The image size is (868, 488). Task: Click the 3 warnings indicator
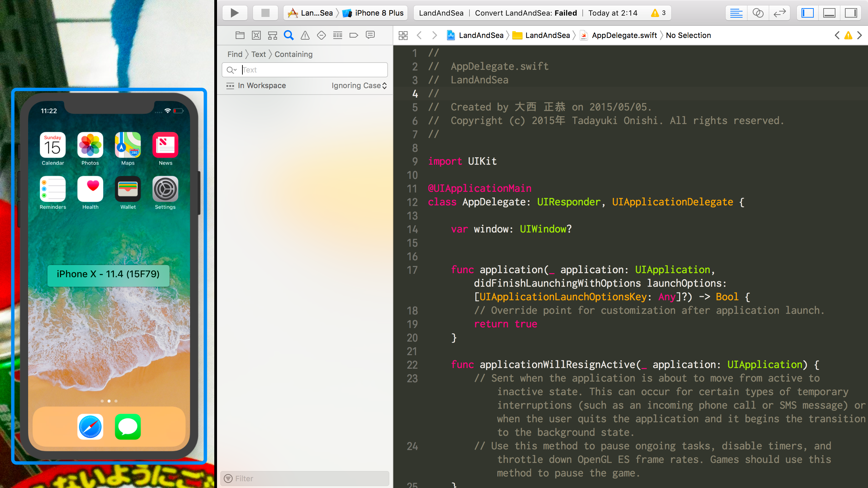click(658, 13)
